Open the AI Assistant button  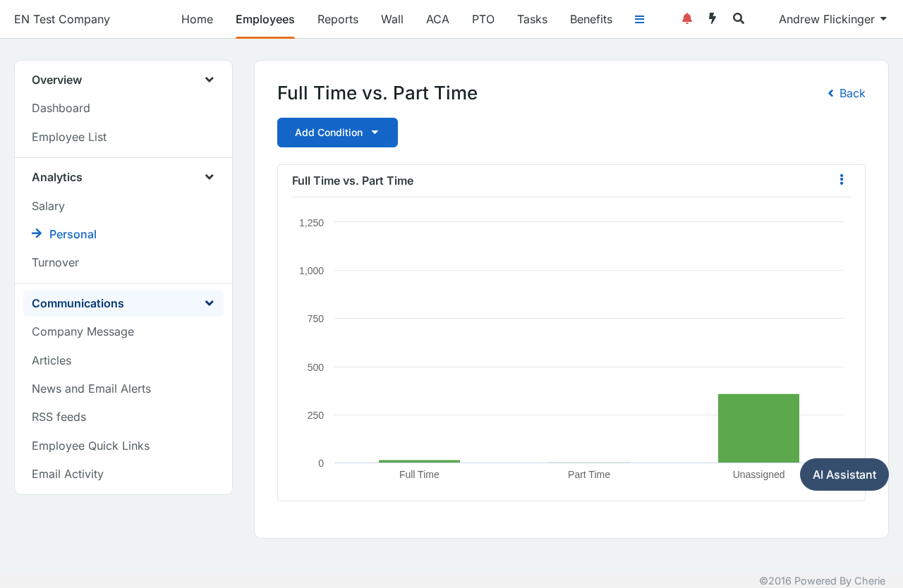844,474
